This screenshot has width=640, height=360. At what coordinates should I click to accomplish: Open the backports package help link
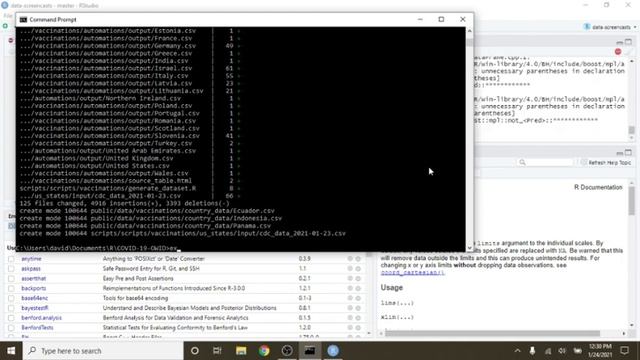click(x=33, y=288)
